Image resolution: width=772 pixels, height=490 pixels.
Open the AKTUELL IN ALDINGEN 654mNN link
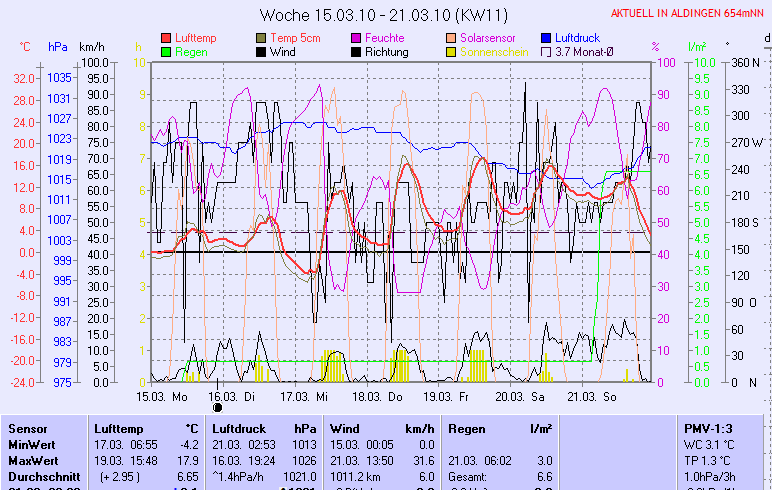click(689, 13)
